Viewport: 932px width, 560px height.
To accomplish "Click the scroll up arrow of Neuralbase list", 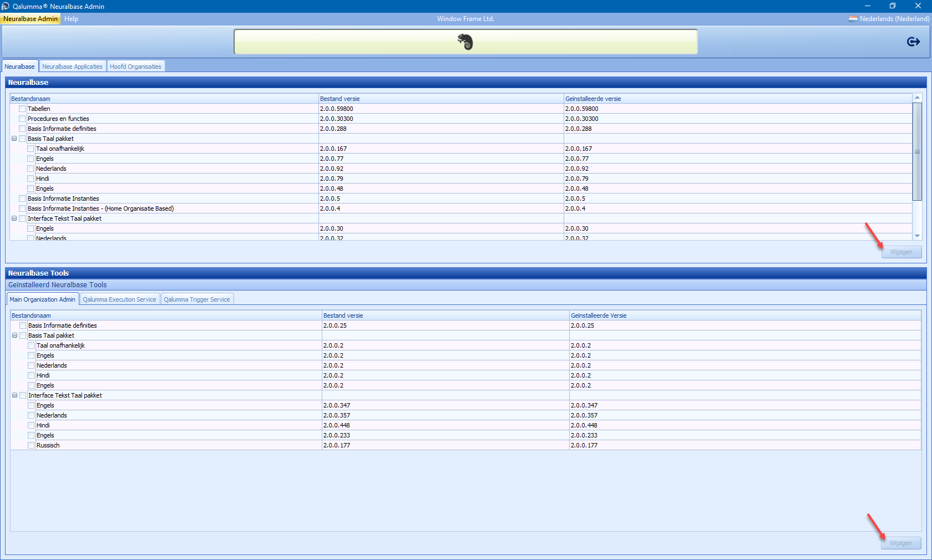I will click(x=917, y=98).
